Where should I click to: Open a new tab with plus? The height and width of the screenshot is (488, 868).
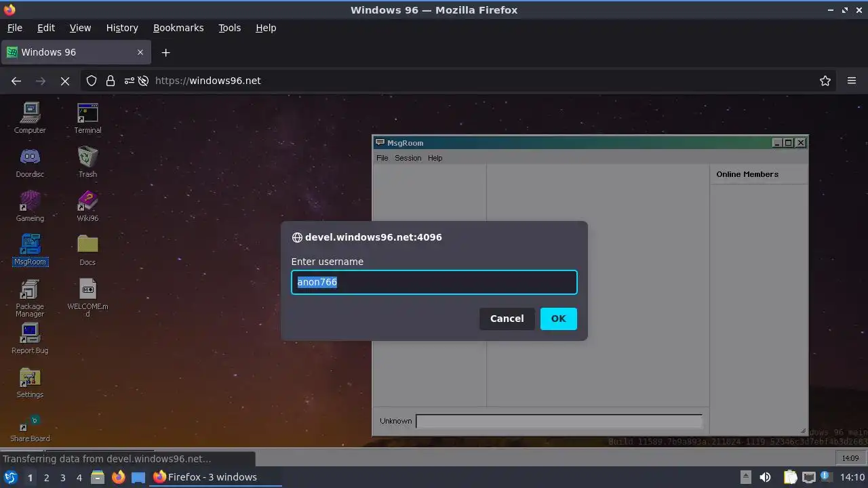coord(165,52)
